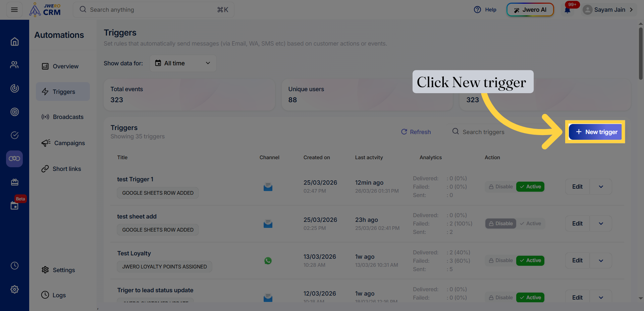Image resolution: width=644 pixels, height=311 pixels.
Task: Set Triger to lead status update Active
Action: [530, 298]
